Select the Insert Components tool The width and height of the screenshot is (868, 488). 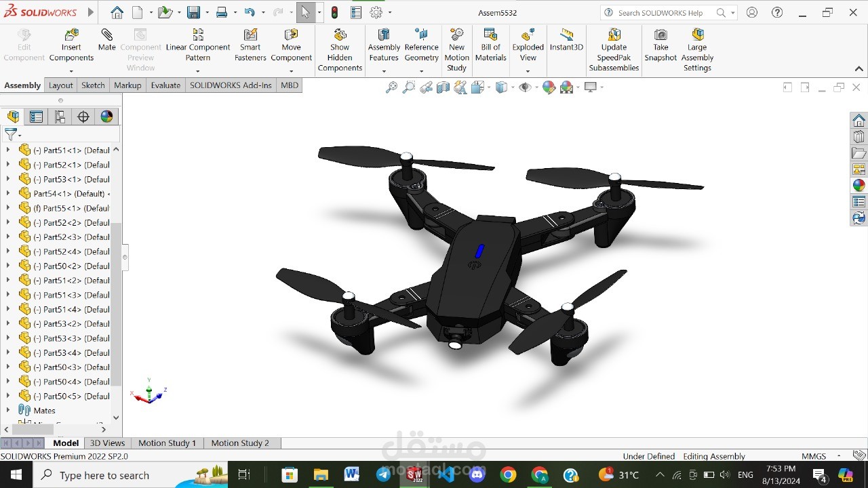pyautogui.click(x=71, y=41)
